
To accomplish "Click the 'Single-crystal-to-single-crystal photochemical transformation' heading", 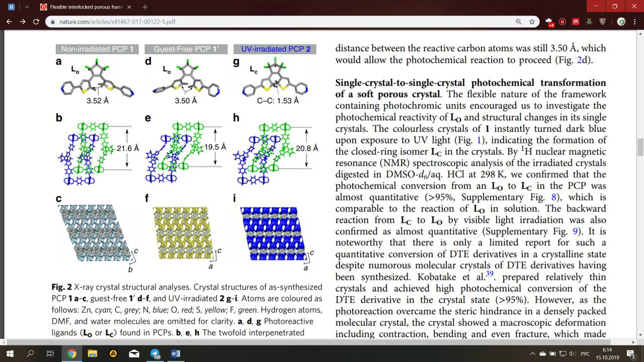I will 470,82.
